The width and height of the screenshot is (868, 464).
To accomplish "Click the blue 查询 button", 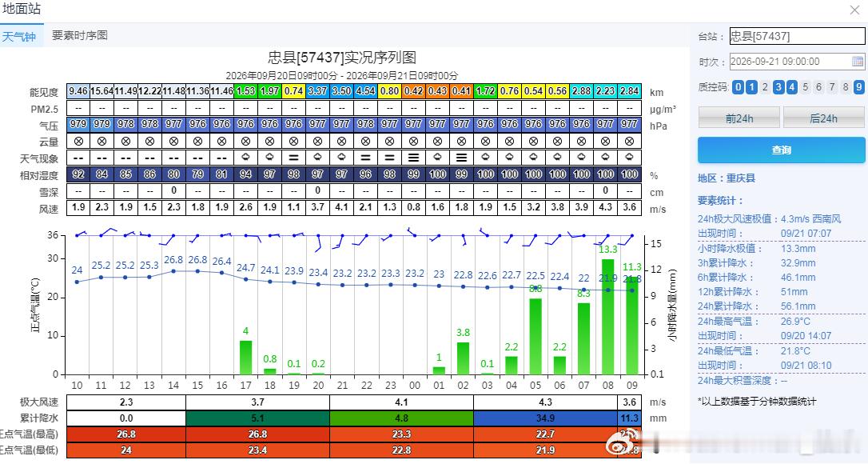I will click(x=781, y=150).
